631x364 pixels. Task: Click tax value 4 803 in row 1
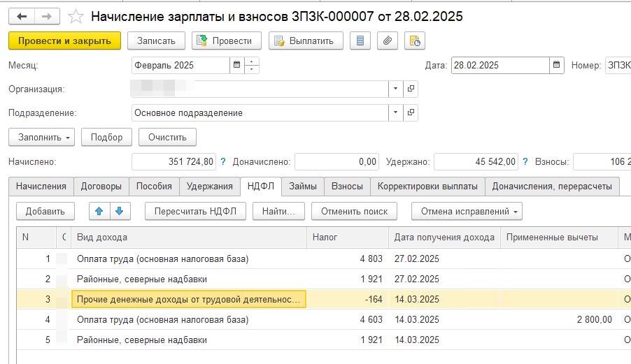point(371,259)
